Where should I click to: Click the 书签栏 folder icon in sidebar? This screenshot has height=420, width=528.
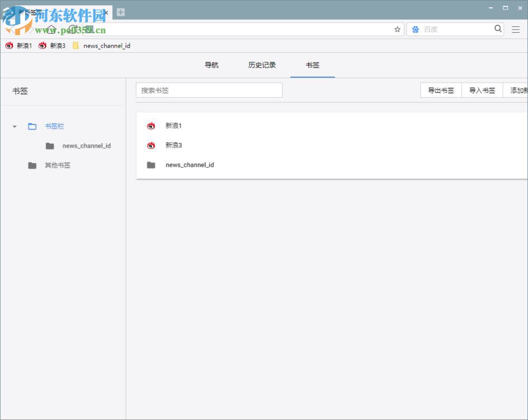[32, 126]
